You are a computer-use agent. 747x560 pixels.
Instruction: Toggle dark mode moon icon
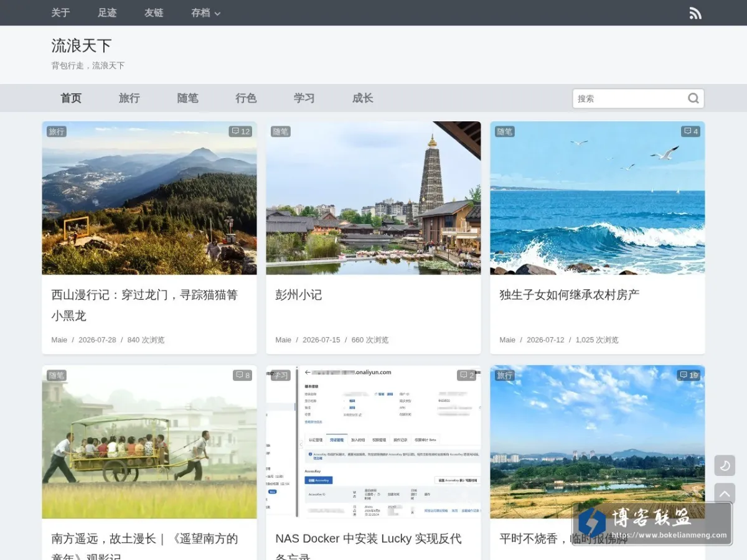point(725,465)
